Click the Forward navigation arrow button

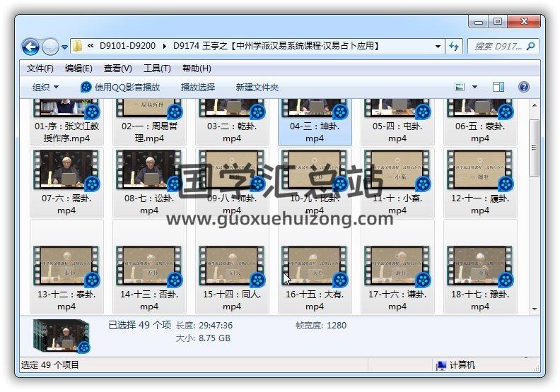[50, 47]
